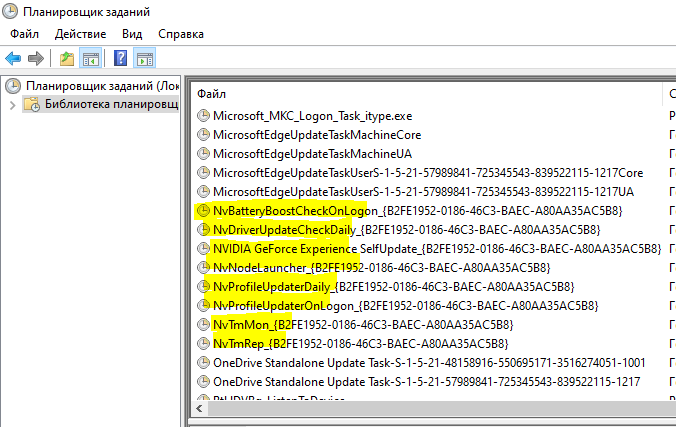Click the Up one level folder icon

[x=67, y=58]
